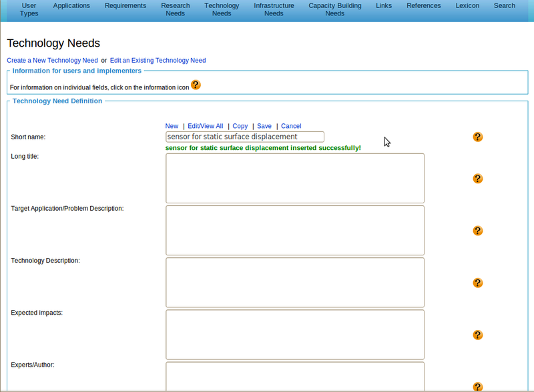Screen dimensions: 534x392
Task: Click Edit an Existing Technology Need link
Action: click(x=158, y=61)
